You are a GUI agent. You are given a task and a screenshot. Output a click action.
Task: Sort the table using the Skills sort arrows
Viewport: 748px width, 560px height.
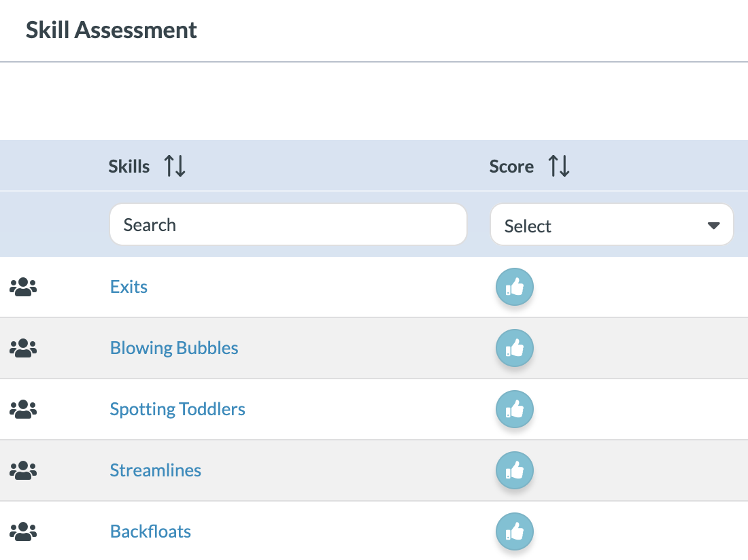click(174, 166)
